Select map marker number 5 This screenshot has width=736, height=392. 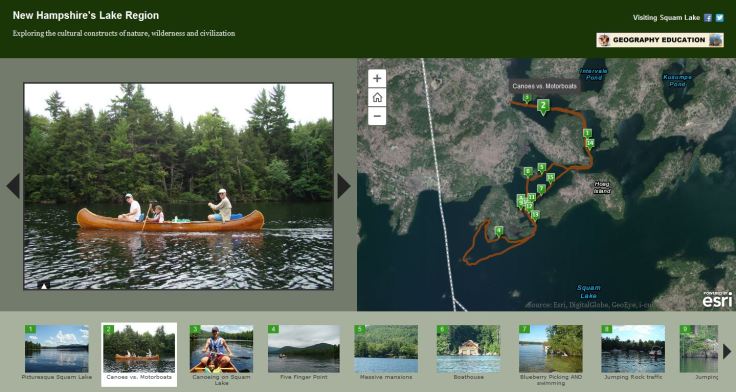[x=542, y=168]
